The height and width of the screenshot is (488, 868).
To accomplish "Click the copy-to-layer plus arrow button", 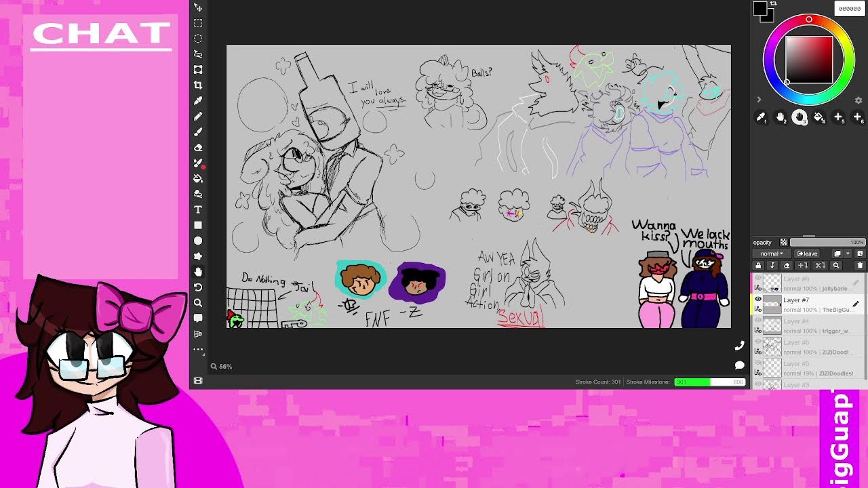I will [803, 266].
